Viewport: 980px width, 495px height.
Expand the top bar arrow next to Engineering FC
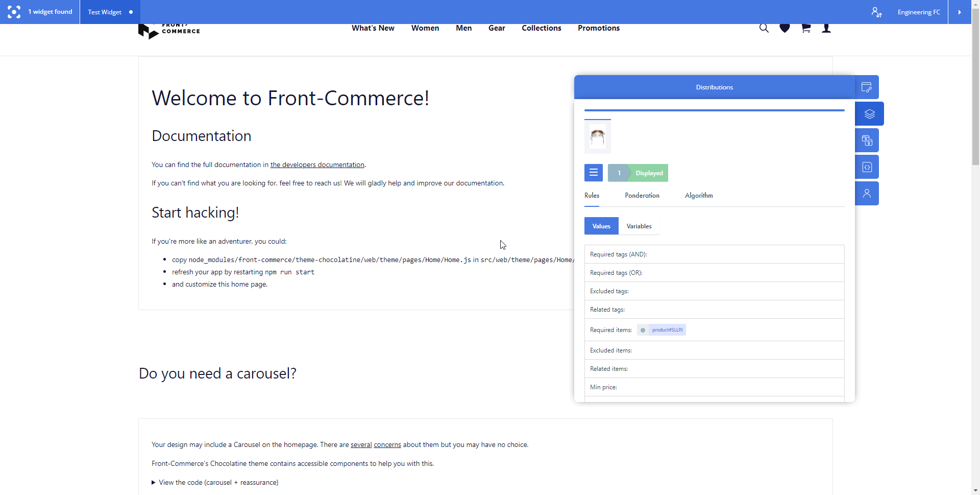[960, 12]
